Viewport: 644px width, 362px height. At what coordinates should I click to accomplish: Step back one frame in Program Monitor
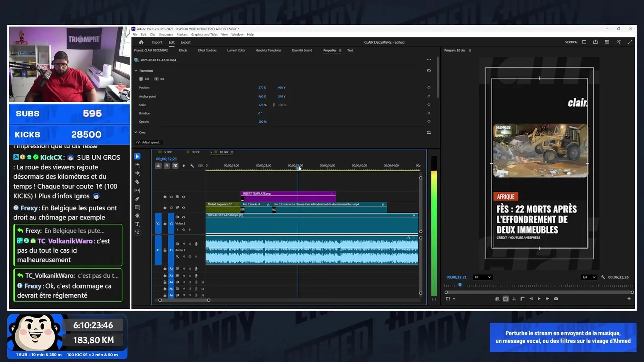click(531, 299)
